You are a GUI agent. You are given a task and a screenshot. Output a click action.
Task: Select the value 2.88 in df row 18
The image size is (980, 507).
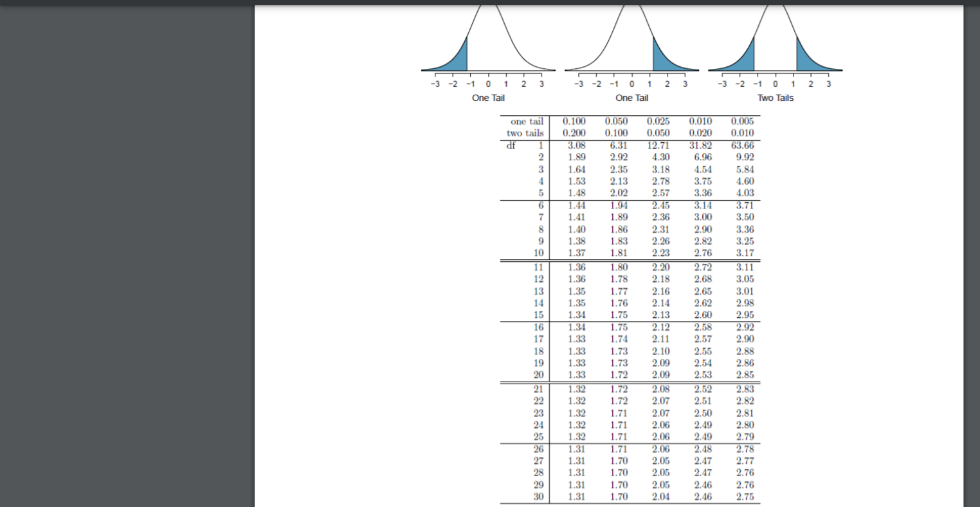[745, 351]
